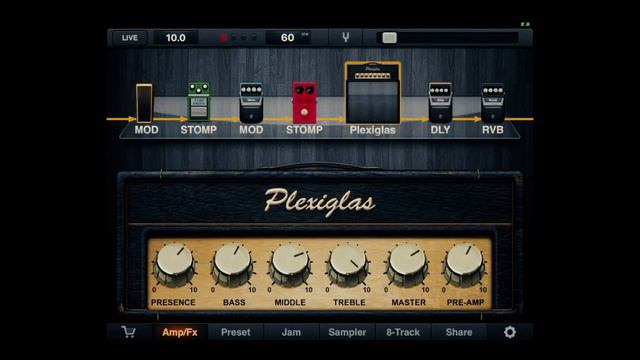
Task: Open the Share tab
Action: [459, 332]
